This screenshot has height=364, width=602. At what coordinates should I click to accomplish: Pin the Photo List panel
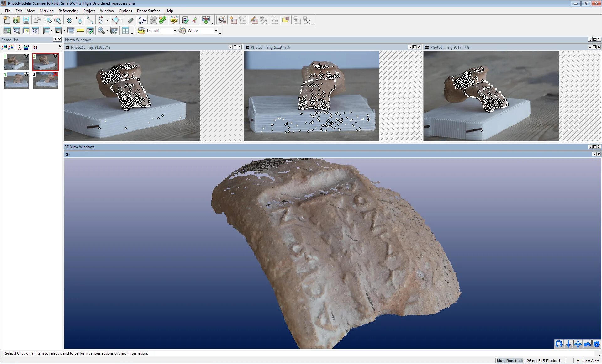[55, 40]
